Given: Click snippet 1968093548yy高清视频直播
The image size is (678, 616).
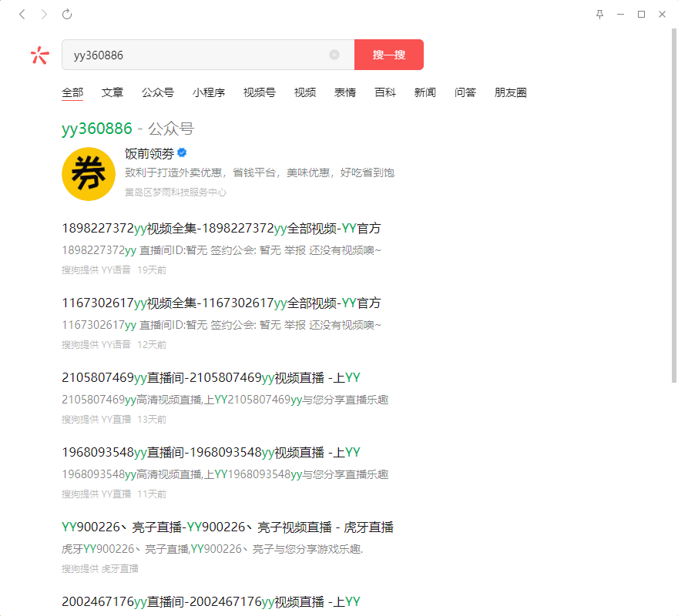Looking at the screenshot, I should click(x=225, y=474).
